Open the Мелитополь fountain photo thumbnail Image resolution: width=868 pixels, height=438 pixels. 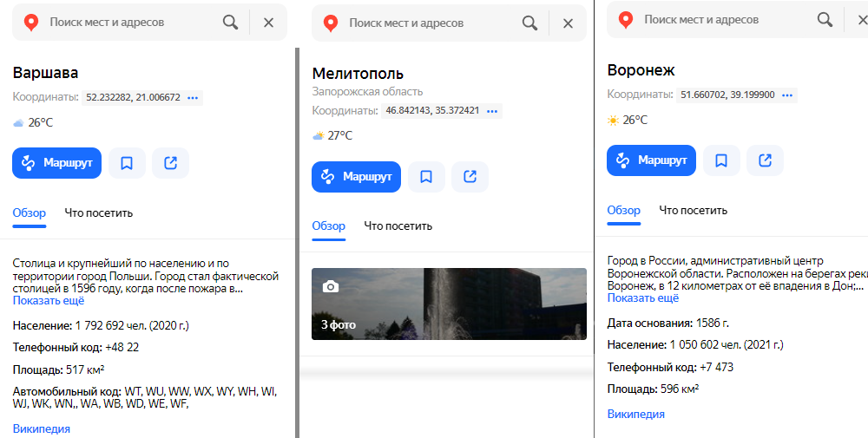click(x=449, y=304)
